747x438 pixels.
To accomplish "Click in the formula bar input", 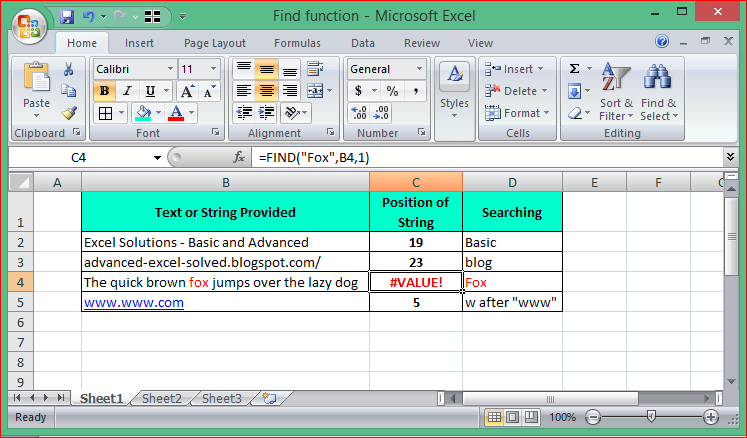I will pos(488,158).
